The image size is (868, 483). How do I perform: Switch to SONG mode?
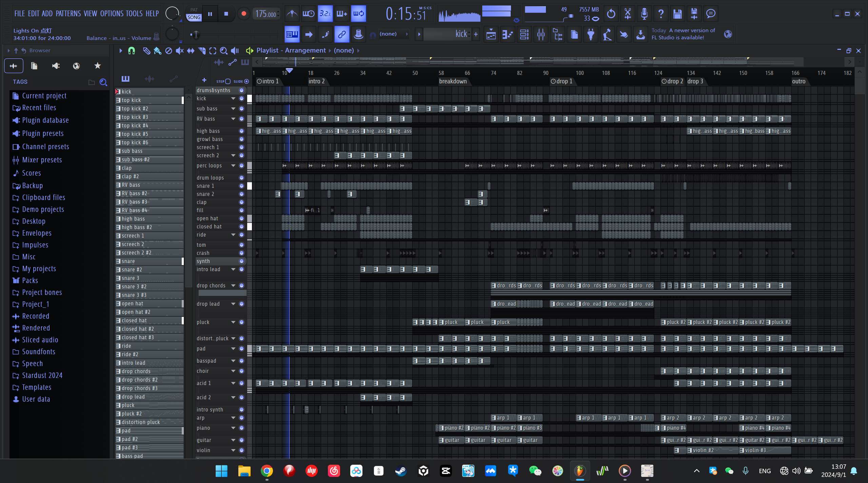point(194,17)
